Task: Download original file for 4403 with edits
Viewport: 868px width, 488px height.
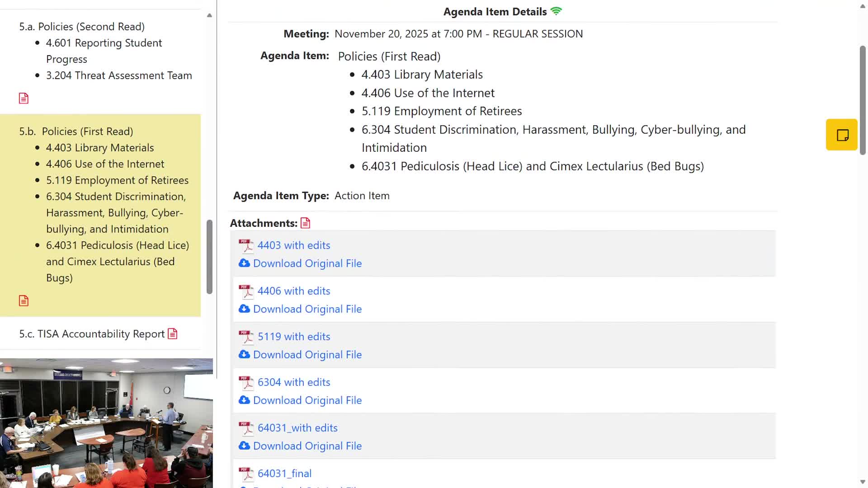Action: [x=307, y=263]
